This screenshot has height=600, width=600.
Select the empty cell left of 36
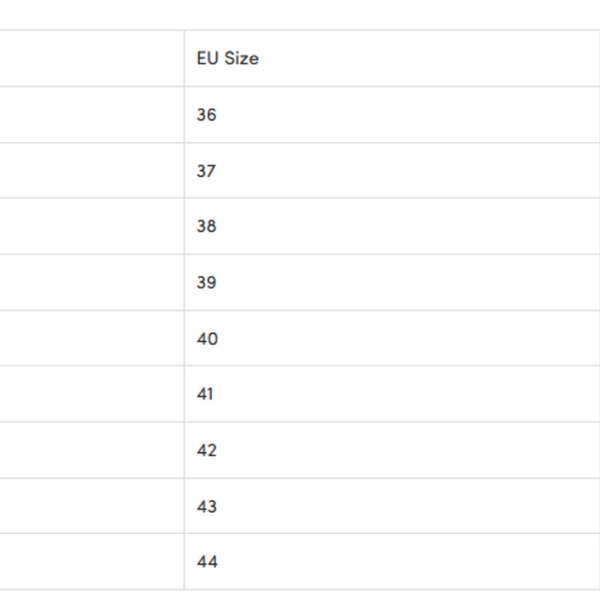tap(92, 115)
